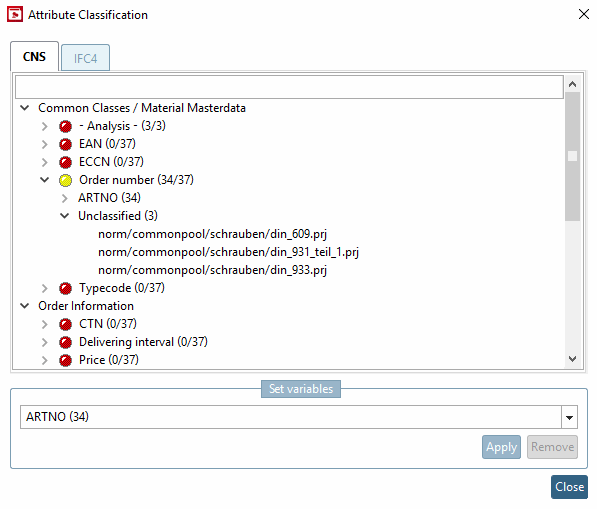Select norm/commonpool/schrauben/din_931_teil_1.prj
597x509 pixels.
pyautogui.click(x=228, y=252)
